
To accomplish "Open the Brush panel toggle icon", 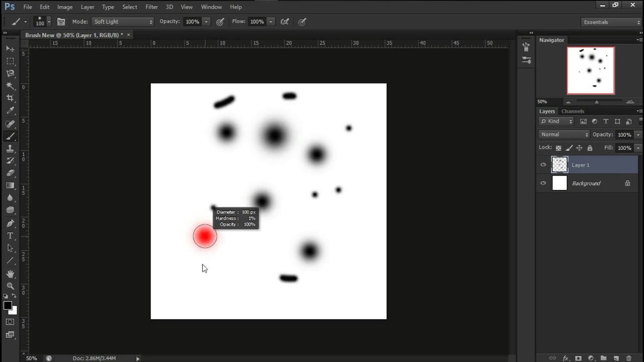I will (x=61, y=22).
